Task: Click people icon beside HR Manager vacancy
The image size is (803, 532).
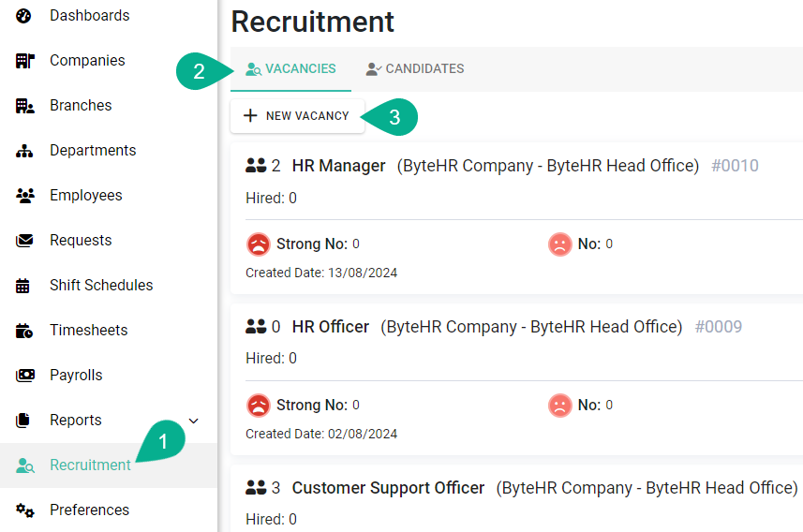Action: click(x=256, y=166)
